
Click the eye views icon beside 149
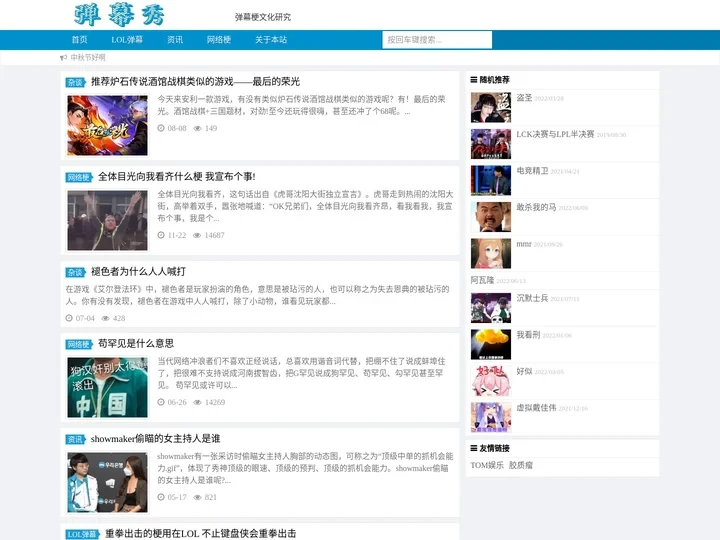pyautogui.click(x=197, y=129)
